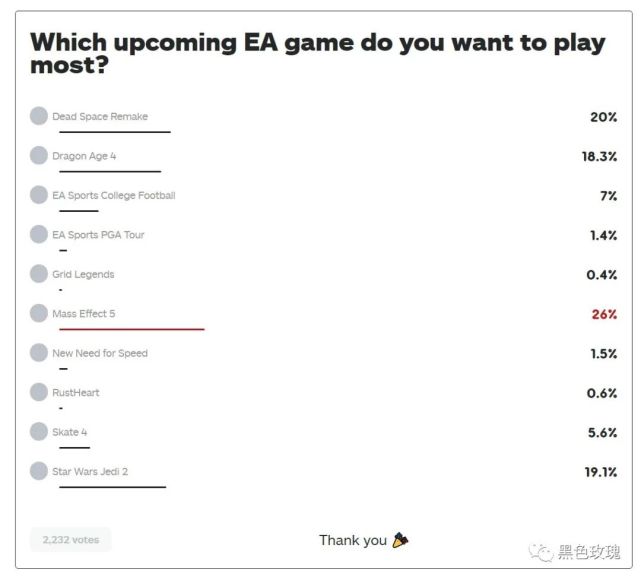The width and height of the screenshot is (641, 580).
Task: Choose the Dragon Age 4 radio option
Action: [39, 155]
